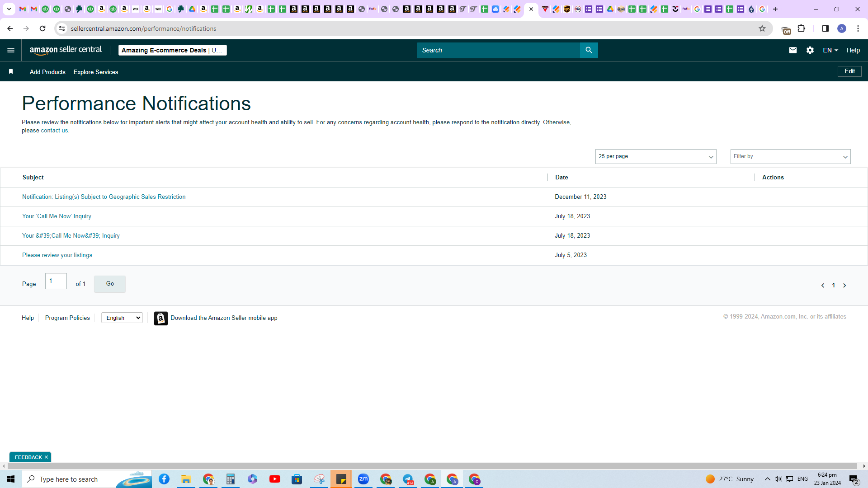
Task: Click the Amazon Seller app icon
Action: pyautogui.click(x=160, y=318)
